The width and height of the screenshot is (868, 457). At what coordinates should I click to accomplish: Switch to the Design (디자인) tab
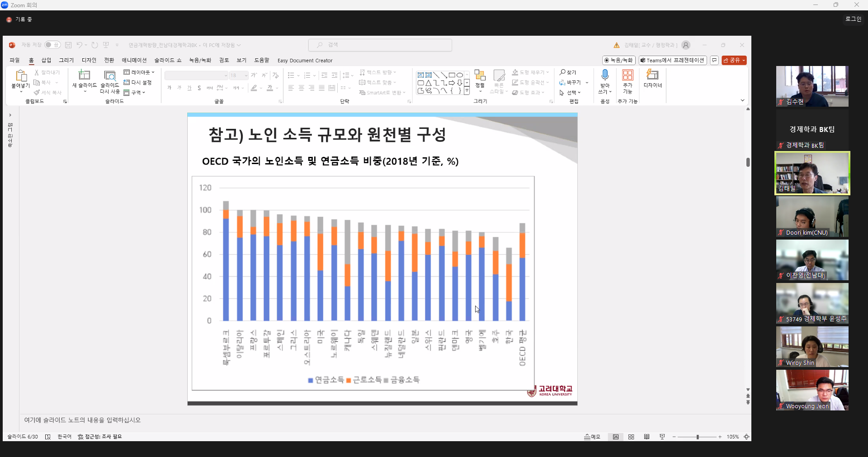coord(89,60)
